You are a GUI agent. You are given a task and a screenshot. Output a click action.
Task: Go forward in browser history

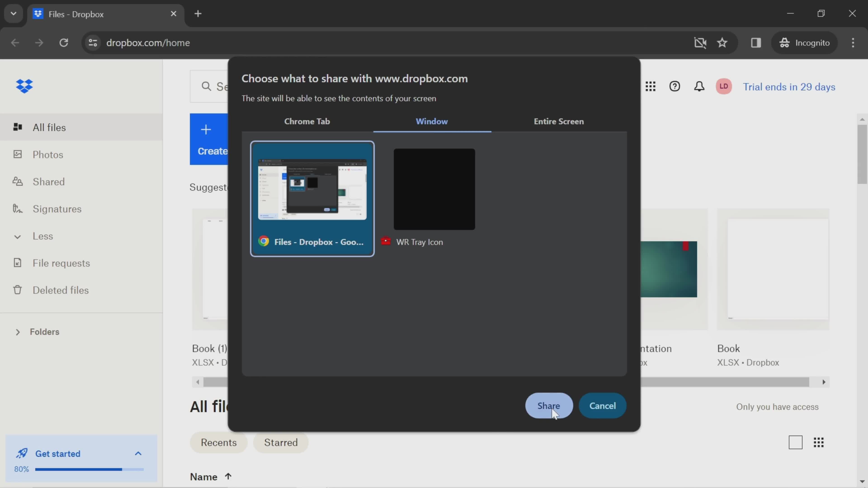39,43
